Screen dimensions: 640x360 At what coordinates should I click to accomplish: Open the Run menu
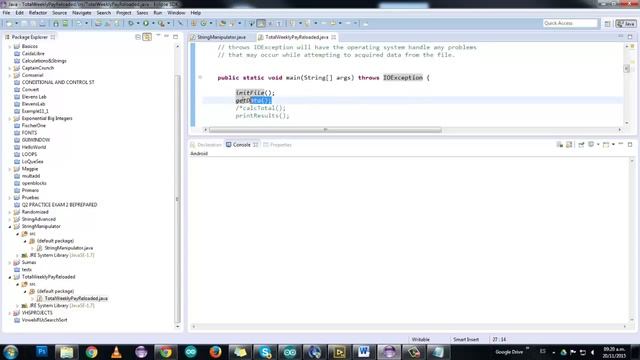tap(158, 13)
